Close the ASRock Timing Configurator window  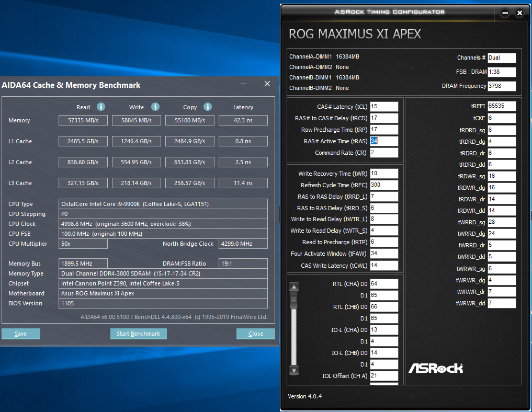pyautogui.click(x=519, y=13)
